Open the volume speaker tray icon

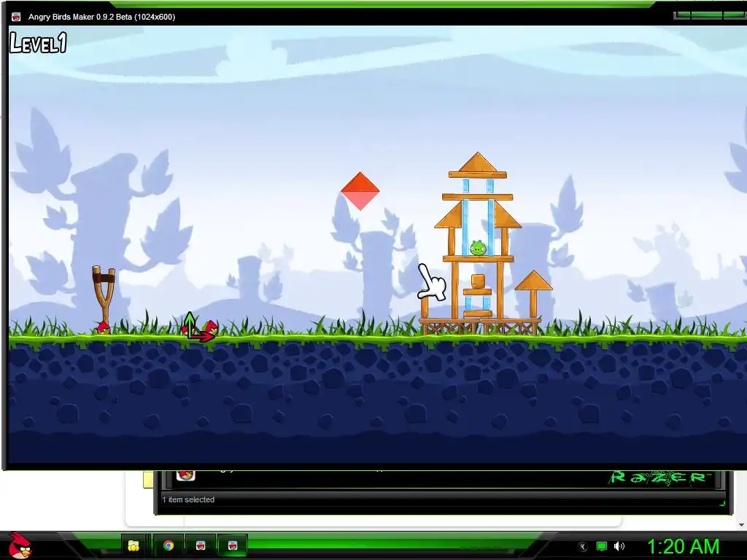click(x=619, y=545)
